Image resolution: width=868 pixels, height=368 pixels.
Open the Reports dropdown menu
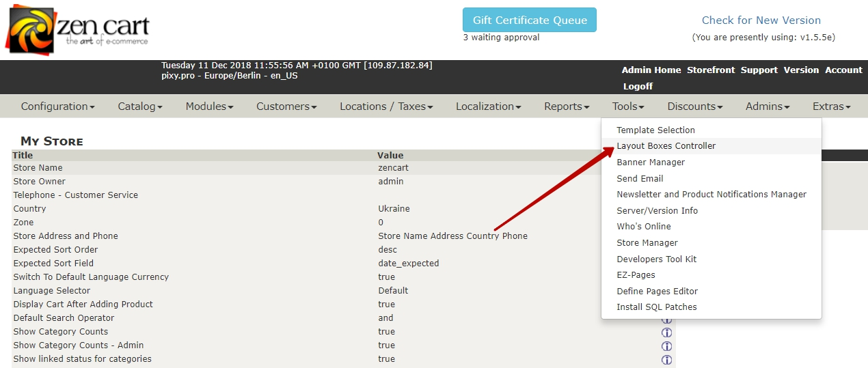coord(567,107)
